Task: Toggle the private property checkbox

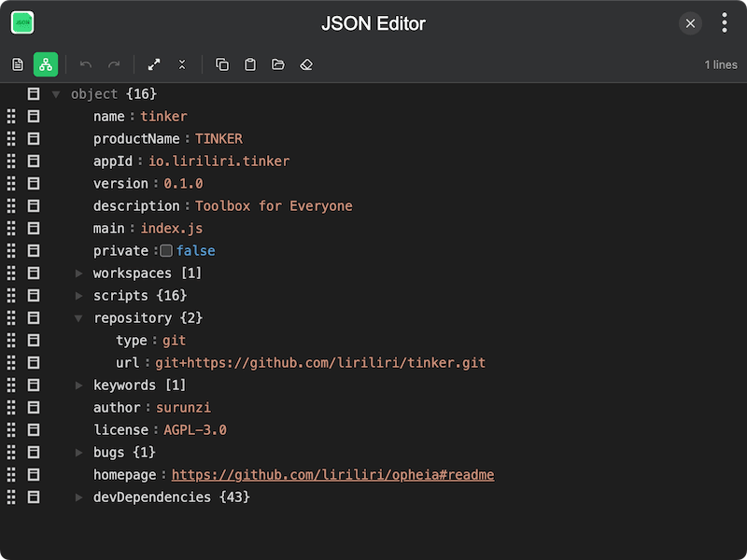Action: click(165, 250)
